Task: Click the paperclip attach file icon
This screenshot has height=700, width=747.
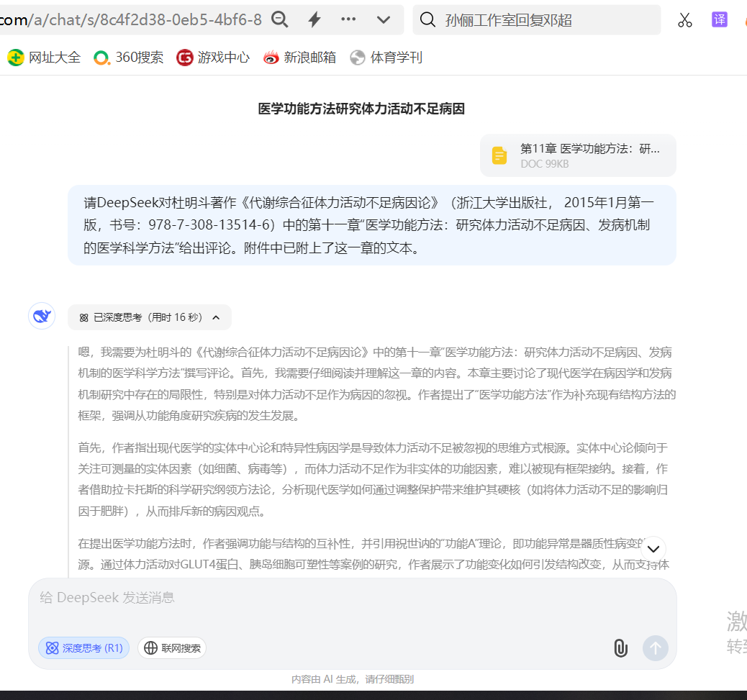Action: (x=620, y=648)
